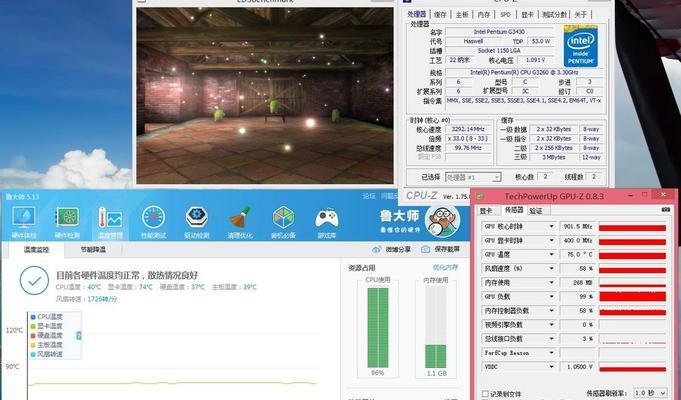Switch to 缓存 tab in CPU-Z

[x=440, y=14]
